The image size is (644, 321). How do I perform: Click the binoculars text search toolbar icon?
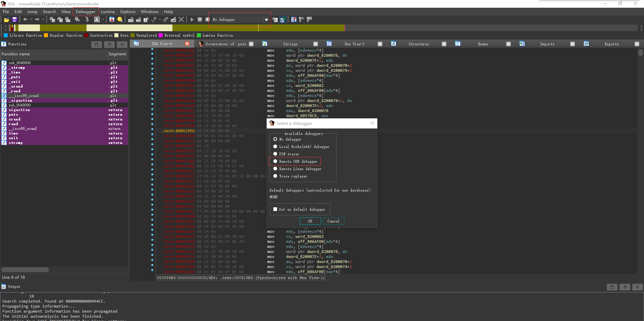click(60, 19)
